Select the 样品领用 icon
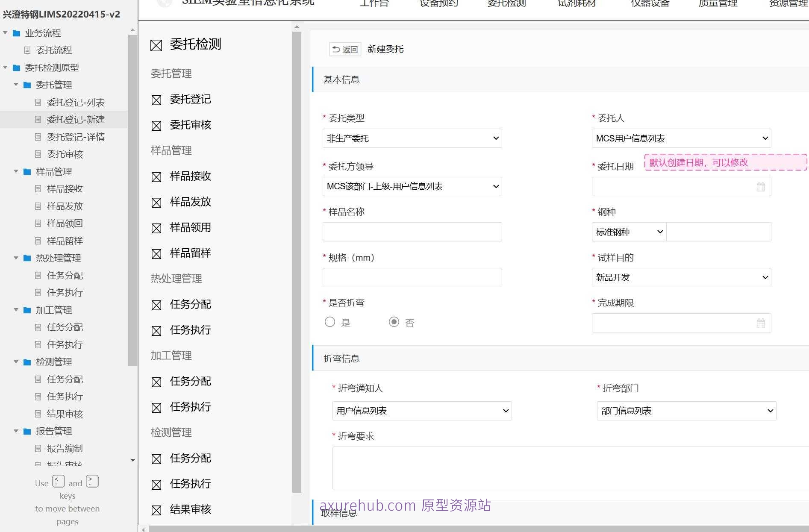 point(156,228)
